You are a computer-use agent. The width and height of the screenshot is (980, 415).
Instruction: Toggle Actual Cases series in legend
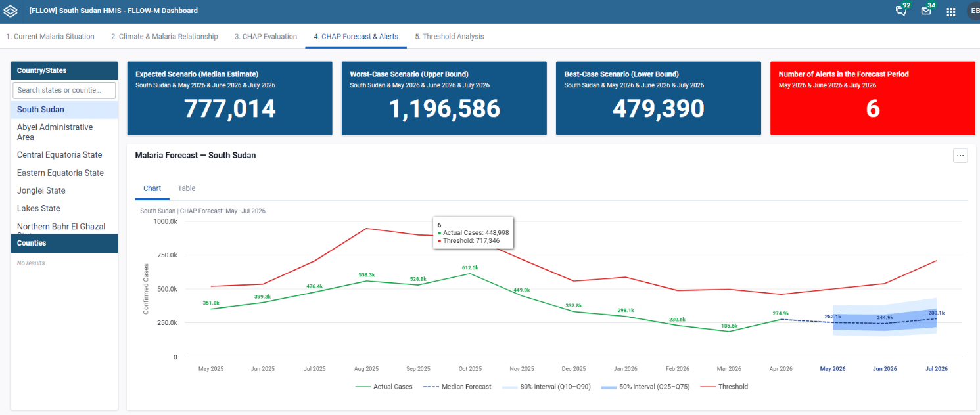point(384,387)
